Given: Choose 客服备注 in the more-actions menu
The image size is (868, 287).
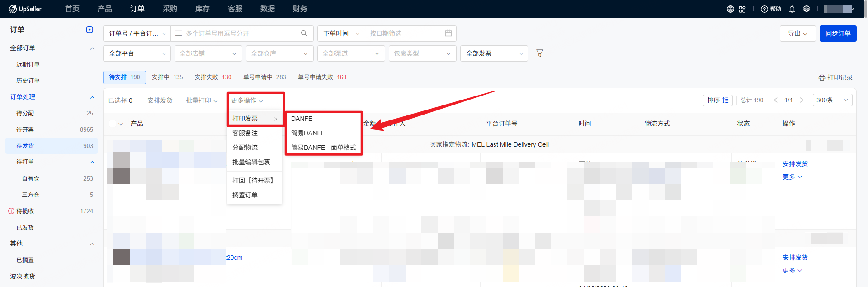Looking at the screenshot, I should point(245,133).
